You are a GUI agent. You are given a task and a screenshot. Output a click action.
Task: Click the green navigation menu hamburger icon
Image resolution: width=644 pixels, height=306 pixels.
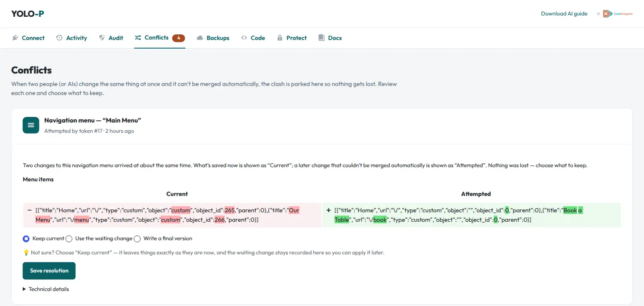[31, 125]
